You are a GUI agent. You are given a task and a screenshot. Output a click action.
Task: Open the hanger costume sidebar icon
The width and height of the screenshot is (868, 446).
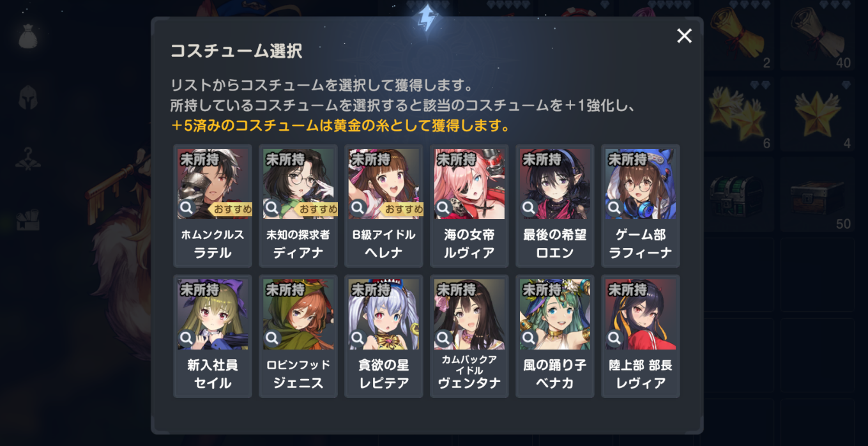tap(29, 158)
